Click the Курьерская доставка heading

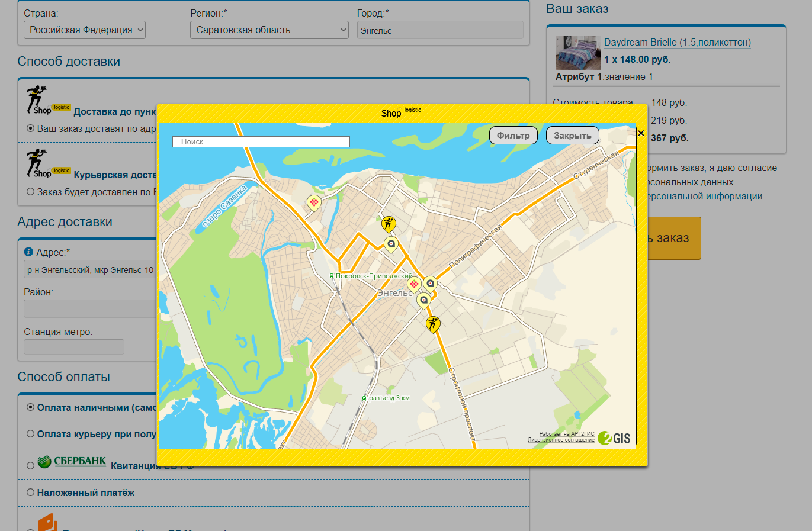point(115,175)
